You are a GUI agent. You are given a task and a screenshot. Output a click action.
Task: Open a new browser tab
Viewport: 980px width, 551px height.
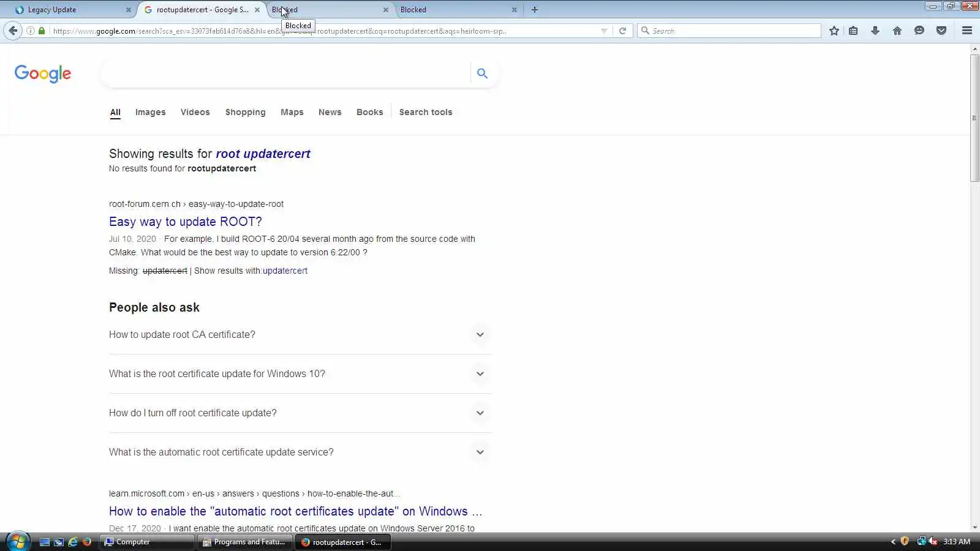[x=535, y=10]
